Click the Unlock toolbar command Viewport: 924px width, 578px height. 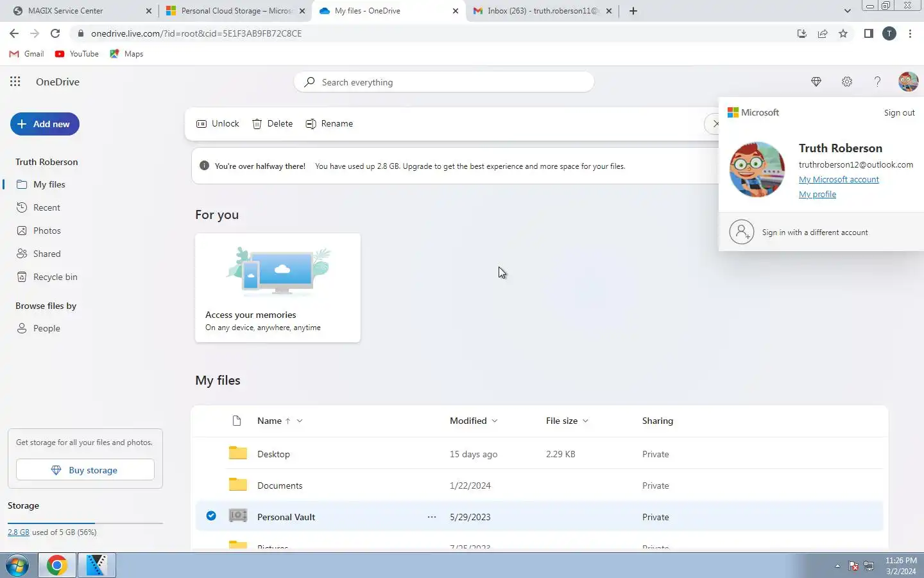(x=218, y=123)
